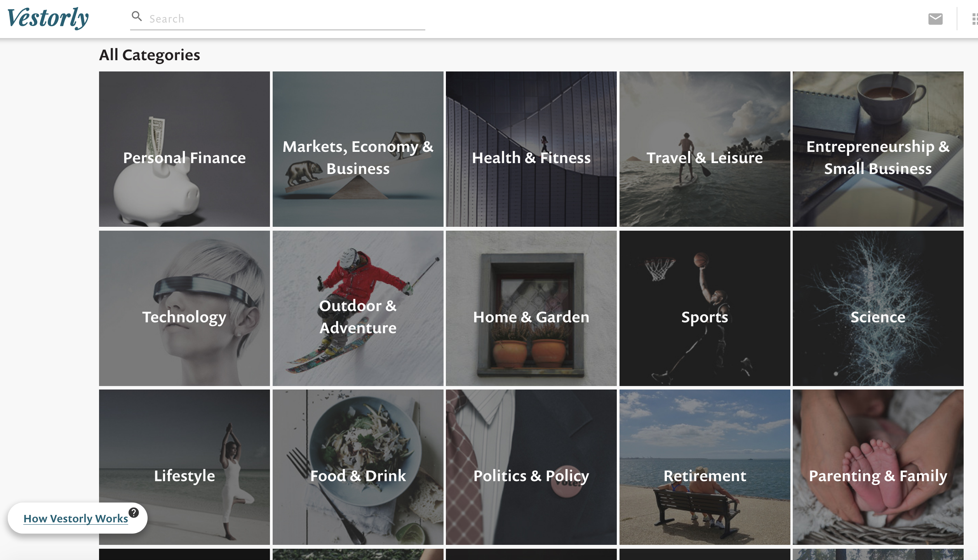Viewport: 978px width, 560px height.
Task: Open the mail envelope icon
Action: coord(935,19)
